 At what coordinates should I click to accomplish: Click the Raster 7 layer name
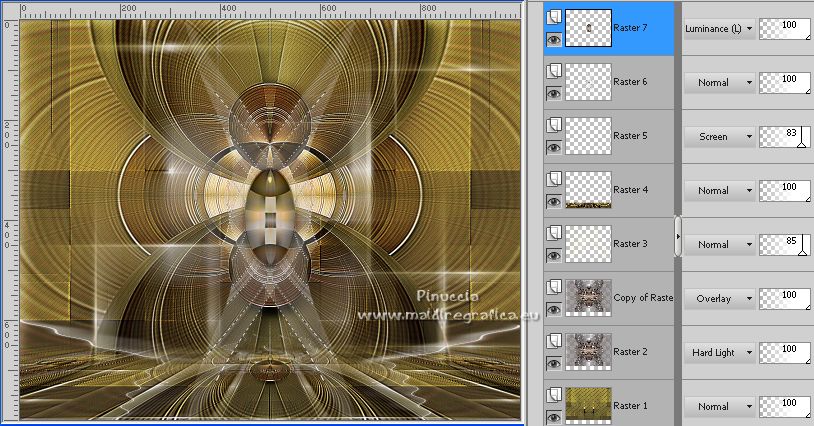tap(630, 28)
